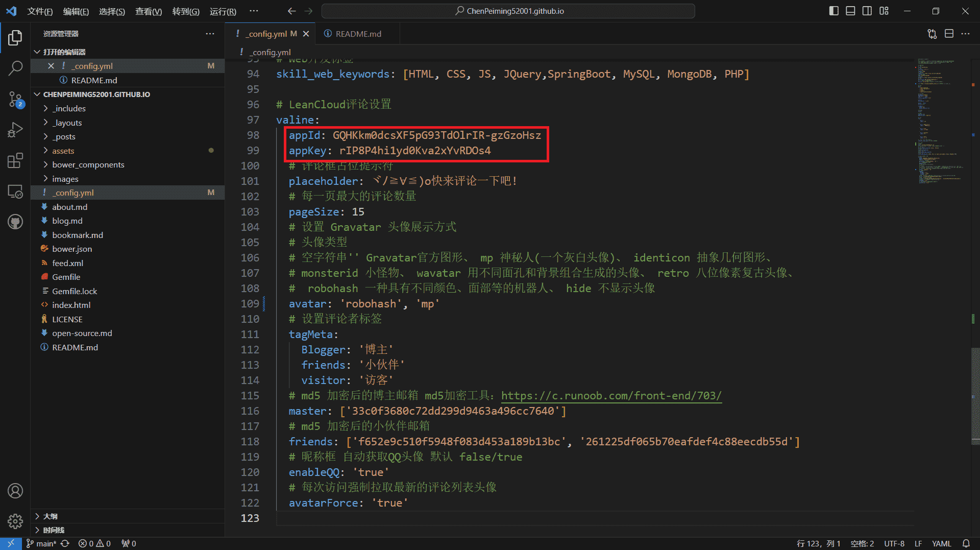Switch git branch via main* indicator
Screen dimensions: 980x550
[41, 543]
